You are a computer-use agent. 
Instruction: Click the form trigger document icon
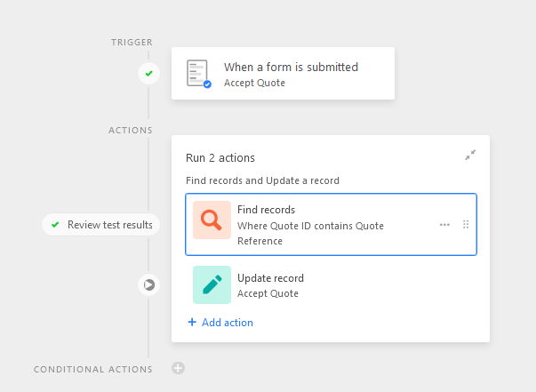pyautogui.click(x=198, y=74)
